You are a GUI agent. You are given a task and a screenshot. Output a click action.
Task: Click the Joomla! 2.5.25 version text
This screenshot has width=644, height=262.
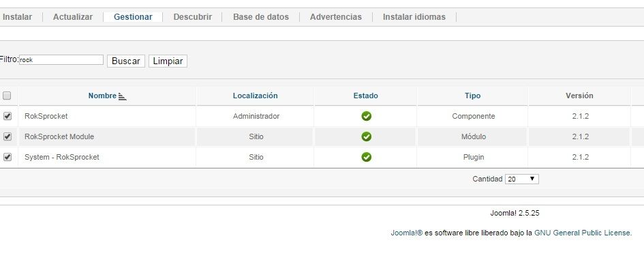tap(515, 213)
